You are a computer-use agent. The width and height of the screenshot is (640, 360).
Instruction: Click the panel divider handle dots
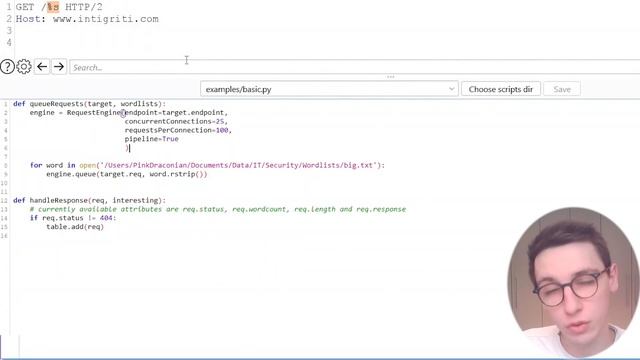coord(391,77)
